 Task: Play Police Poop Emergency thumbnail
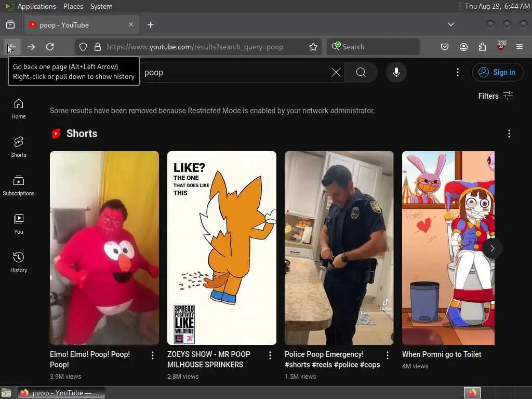point(339,248)
